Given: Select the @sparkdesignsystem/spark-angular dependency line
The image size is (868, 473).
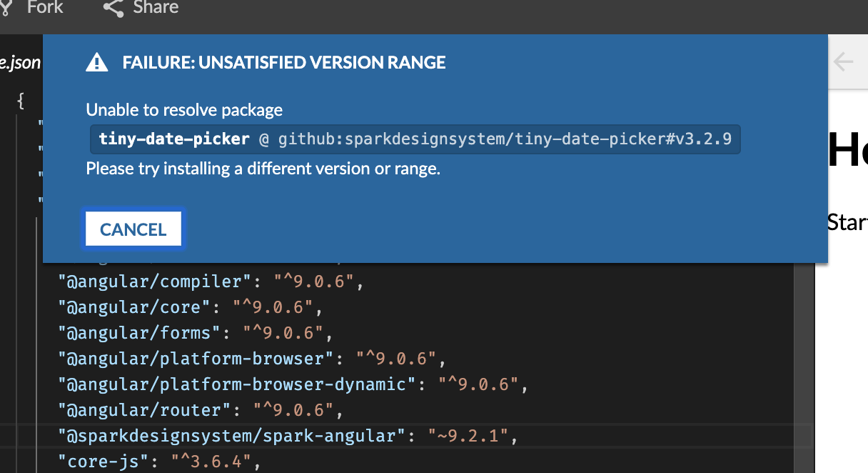Looking at the screenshot, I should coord(284,435).
